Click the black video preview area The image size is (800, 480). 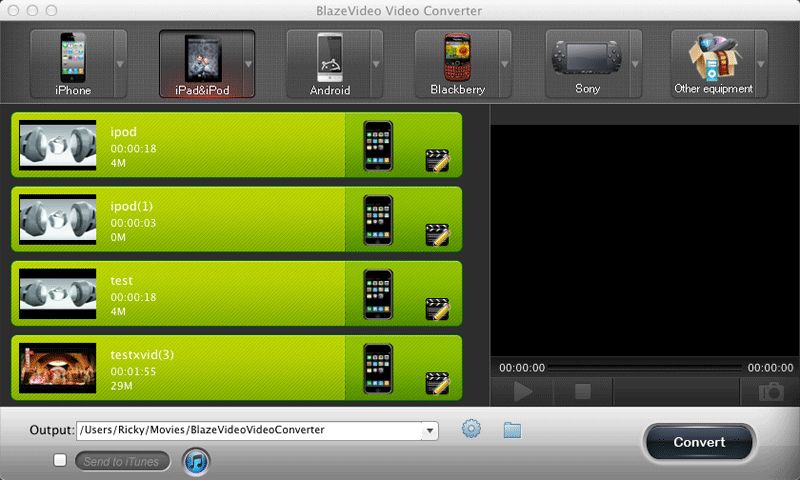coord(645,241)
